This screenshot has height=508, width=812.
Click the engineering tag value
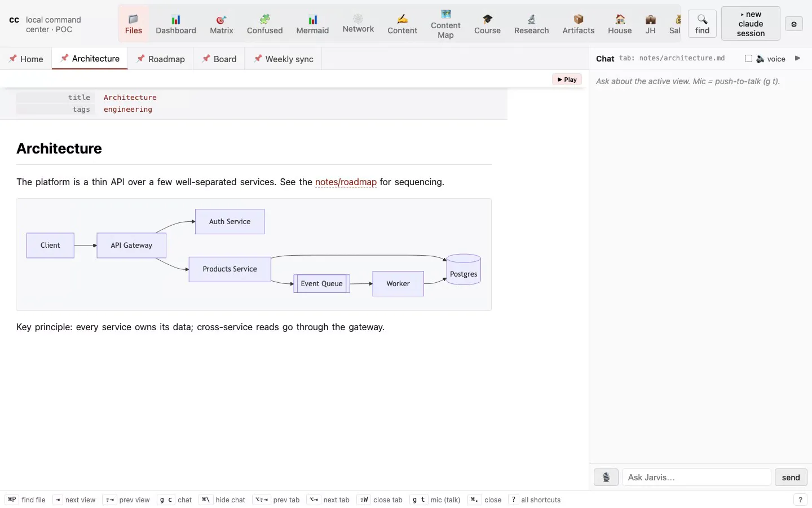click(128, 110)
